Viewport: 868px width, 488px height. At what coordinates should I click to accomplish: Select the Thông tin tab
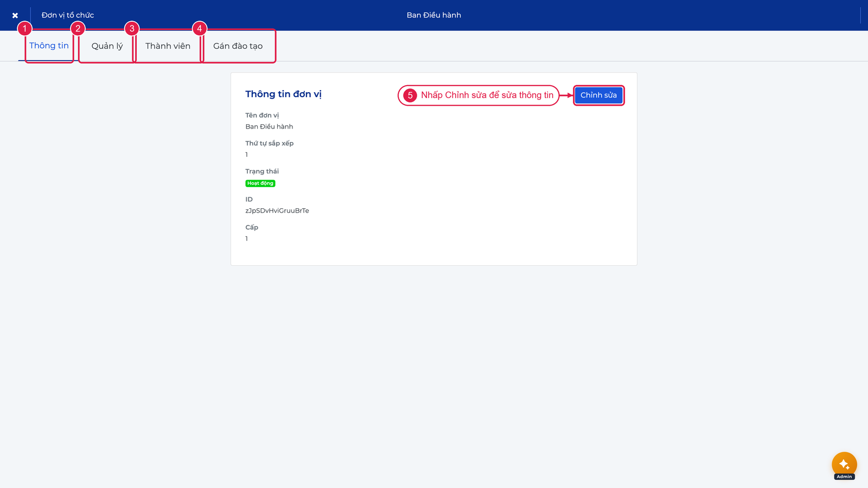(49, 46)
